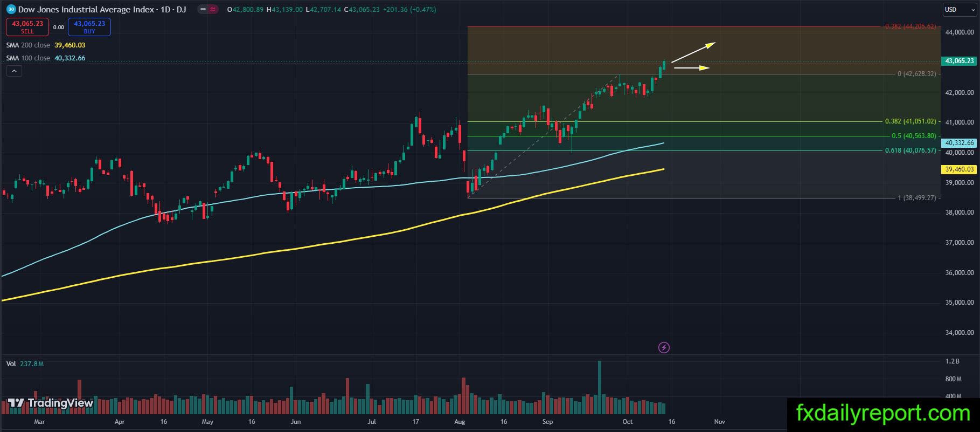Click the Jun label on the time axis

point(295,422)
